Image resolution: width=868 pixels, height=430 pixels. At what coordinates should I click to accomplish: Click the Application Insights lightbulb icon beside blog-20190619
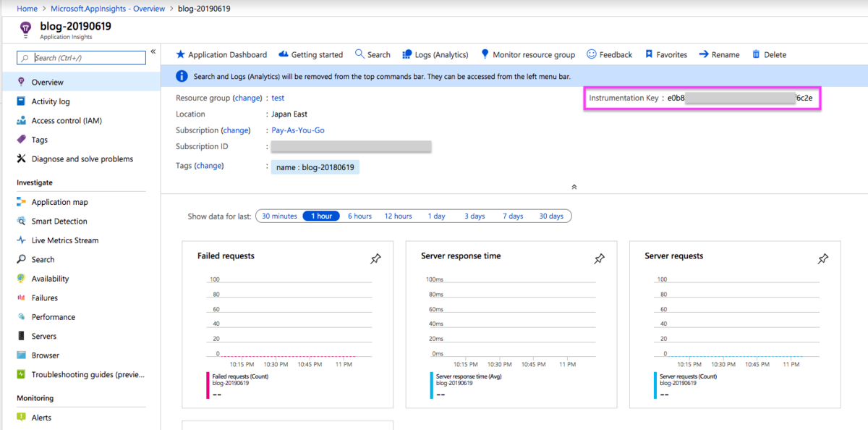[x=25, y=29]
